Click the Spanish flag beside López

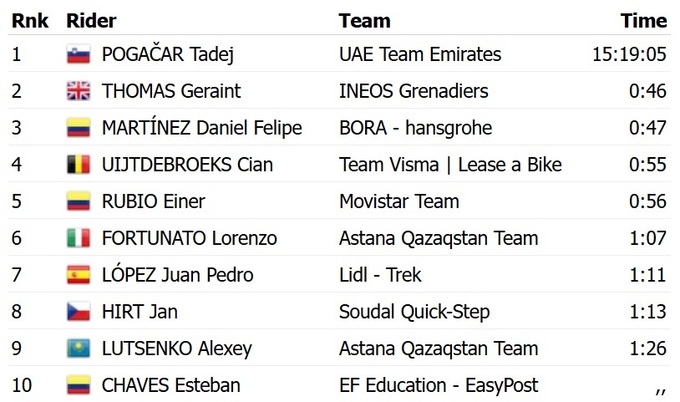coord(78,275)
